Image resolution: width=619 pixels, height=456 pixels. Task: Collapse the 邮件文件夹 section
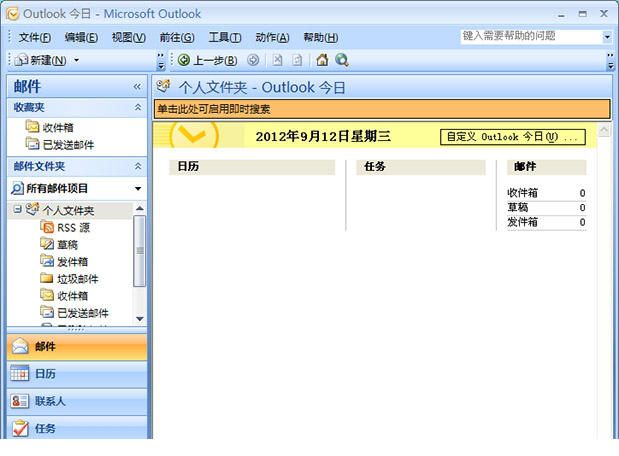138,166
